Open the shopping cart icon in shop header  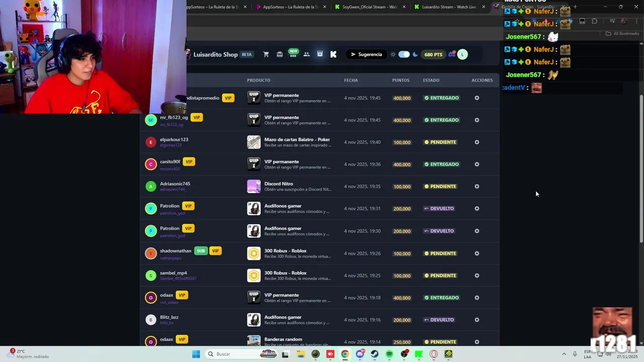(266, 54)
